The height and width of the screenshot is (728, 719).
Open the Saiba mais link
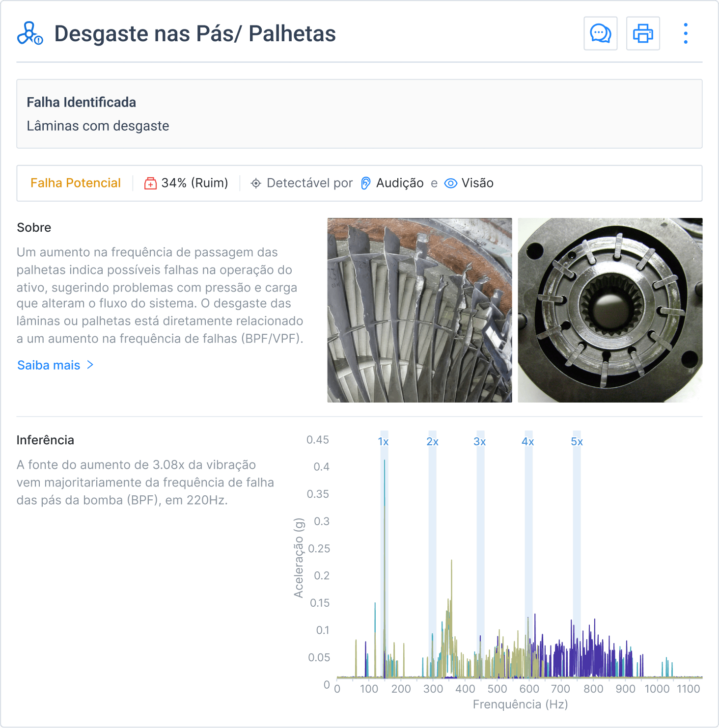pos(49,365)
